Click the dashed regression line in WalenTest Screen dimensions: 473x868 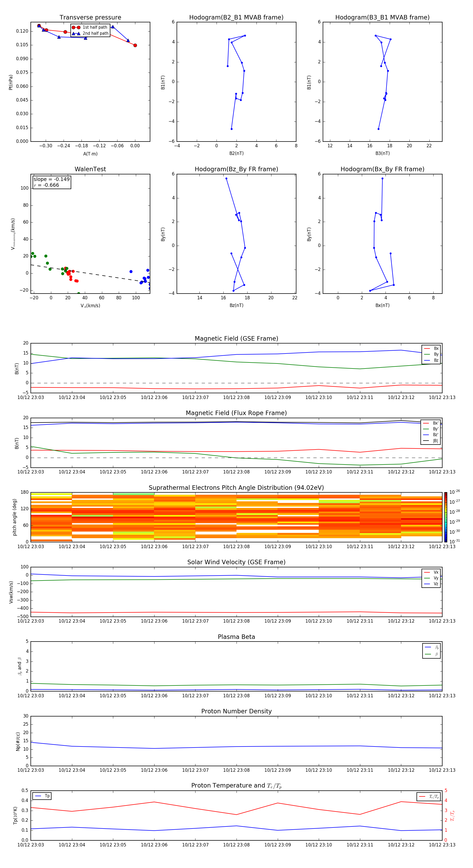coord(90,274)
